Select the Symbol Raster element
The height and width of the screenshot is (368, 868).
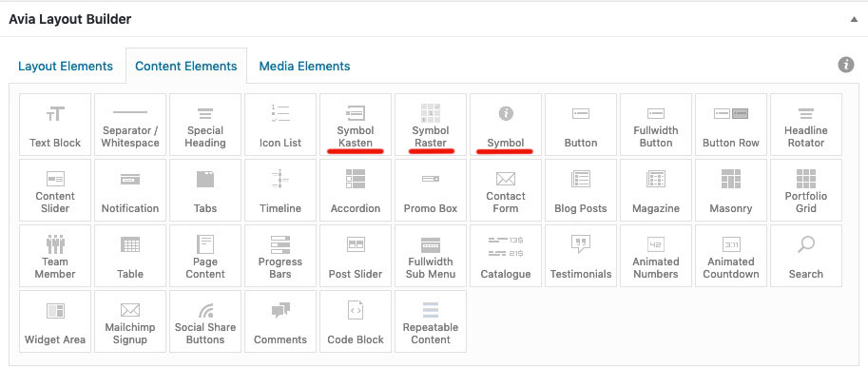coord(431,125)
